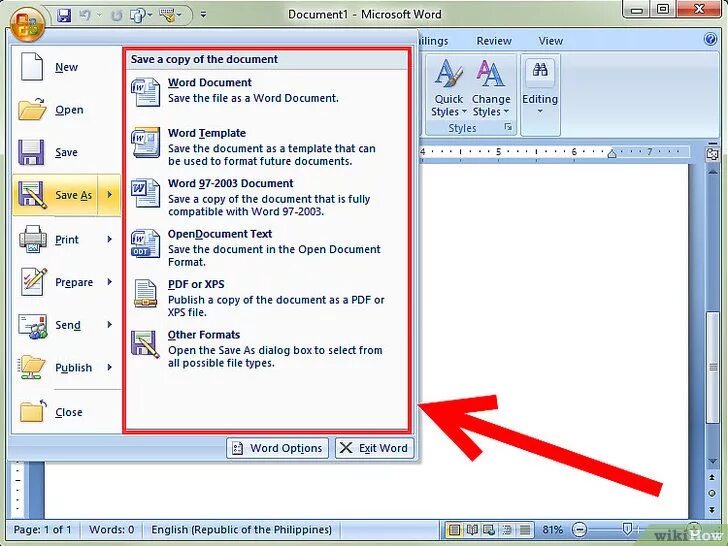This screenshot has height=546, width=728.
Task: Expand the Print submenu arrow
Action: click(110, 240)
